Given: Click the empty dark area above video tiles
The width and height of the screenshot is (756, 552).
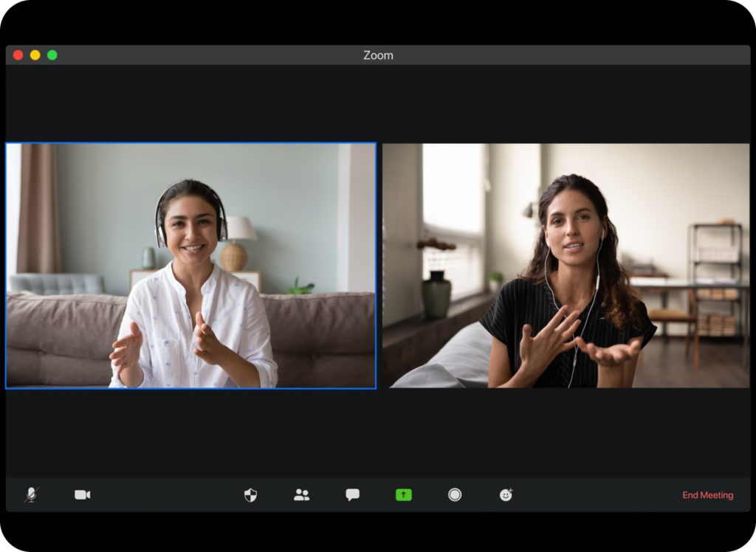Looking at the screenshot, I should point(378,103).
